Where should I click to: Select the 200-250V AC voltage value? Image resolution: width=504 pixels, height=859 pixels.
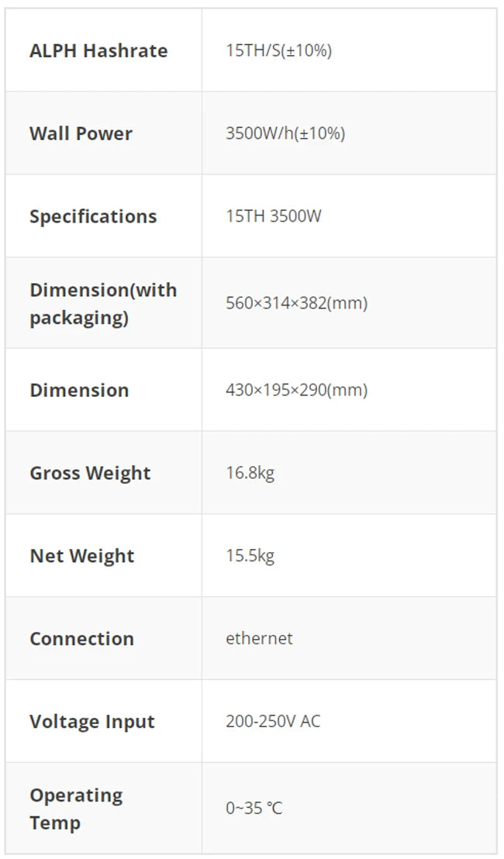coord(273,722)
